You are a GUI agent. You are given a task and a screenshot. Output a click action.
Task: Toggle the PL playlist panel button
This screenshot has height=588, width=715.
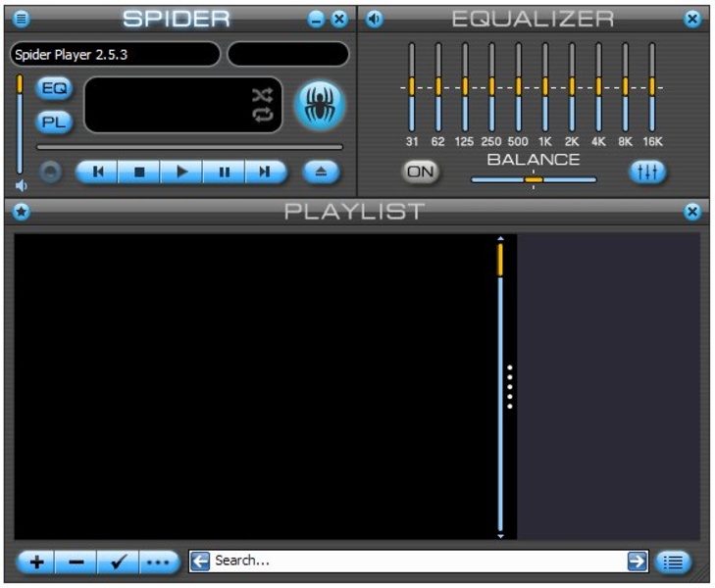point(54,122)
